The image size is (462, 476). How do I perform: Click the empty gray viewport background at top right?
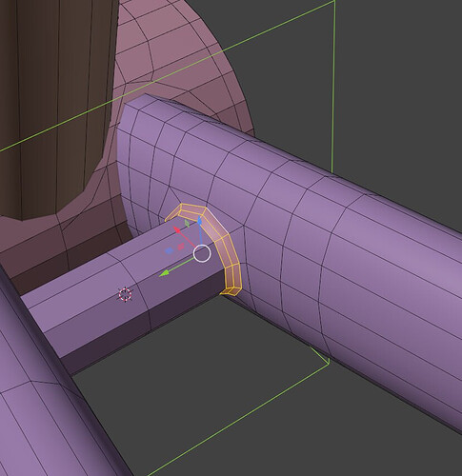[x=397, y=79]
